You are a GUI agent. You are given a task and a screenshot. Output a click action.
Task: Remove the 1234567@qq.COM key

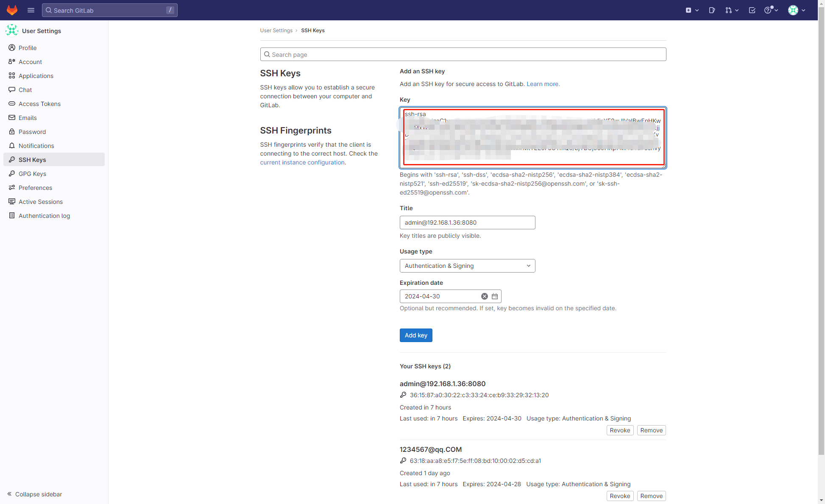[x=651, y=496]
